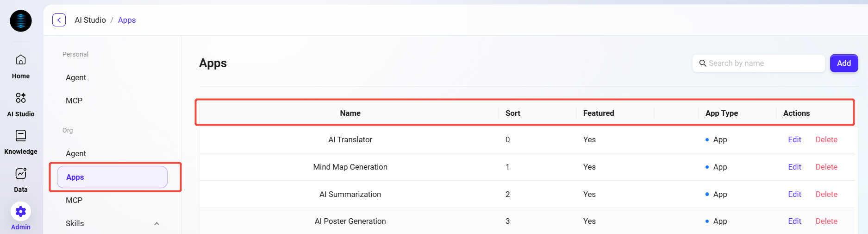Image resolution: width=868 pixels, height=234 pixels.
Task: Open Admin settings gear icon
Action: coord(21,212)
